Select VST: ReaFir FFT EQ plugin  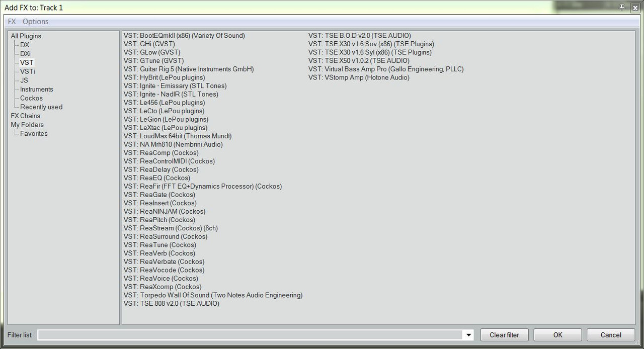coord(203,187)
